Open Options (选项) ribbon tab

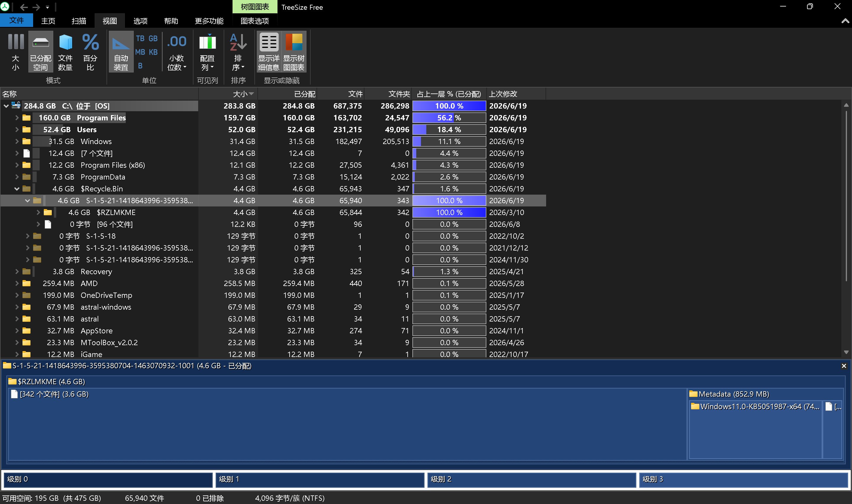click(140, 21)
